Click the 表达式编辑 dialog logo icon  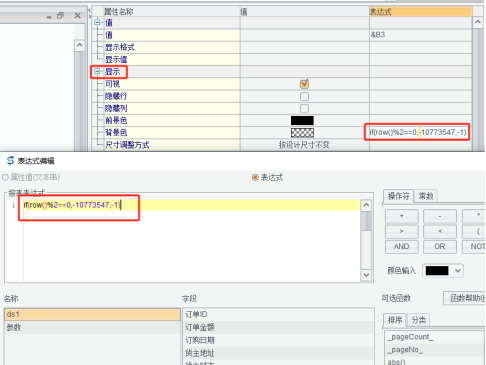click(10, 160)
